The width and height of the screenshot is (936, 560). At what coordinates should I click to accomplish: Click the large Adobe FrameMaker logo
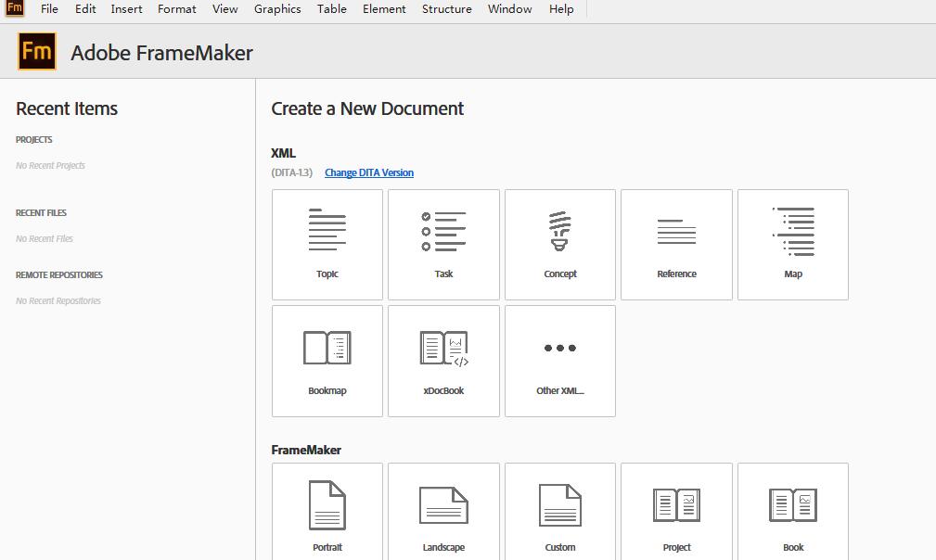click(37, 52)
